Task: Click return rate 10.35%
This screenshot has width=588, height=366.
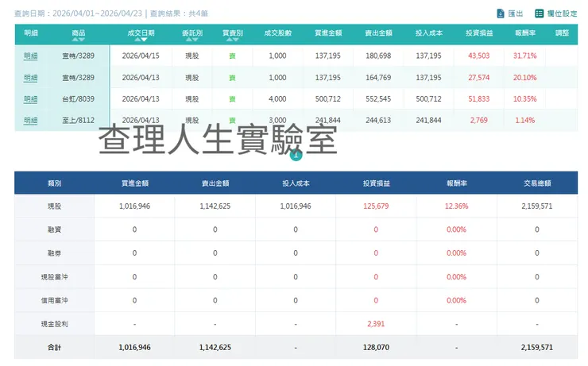Action: coord(525,99)
